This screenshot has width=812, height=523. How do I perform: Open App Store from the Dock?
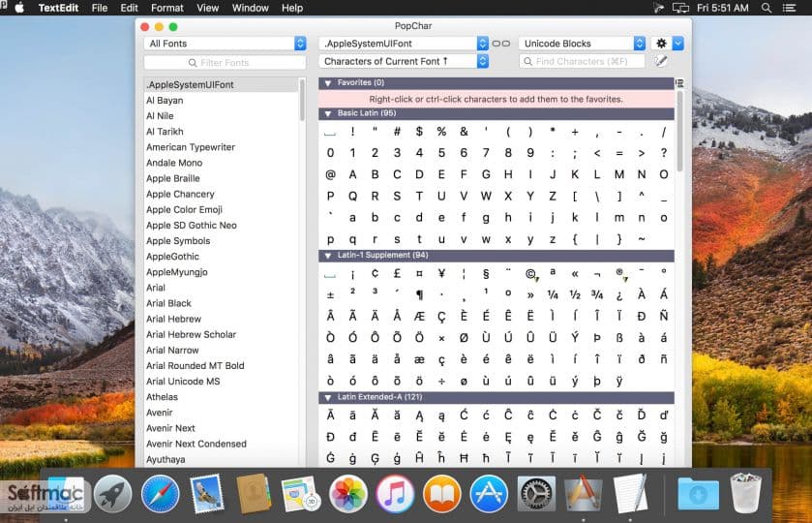pyautogui.click(x=489, y=494)
